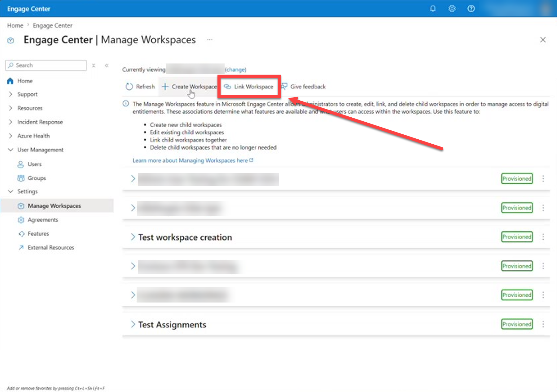557x392 pixels.
Task: Expand the Test workspace creation row
Action: point(133,237)
